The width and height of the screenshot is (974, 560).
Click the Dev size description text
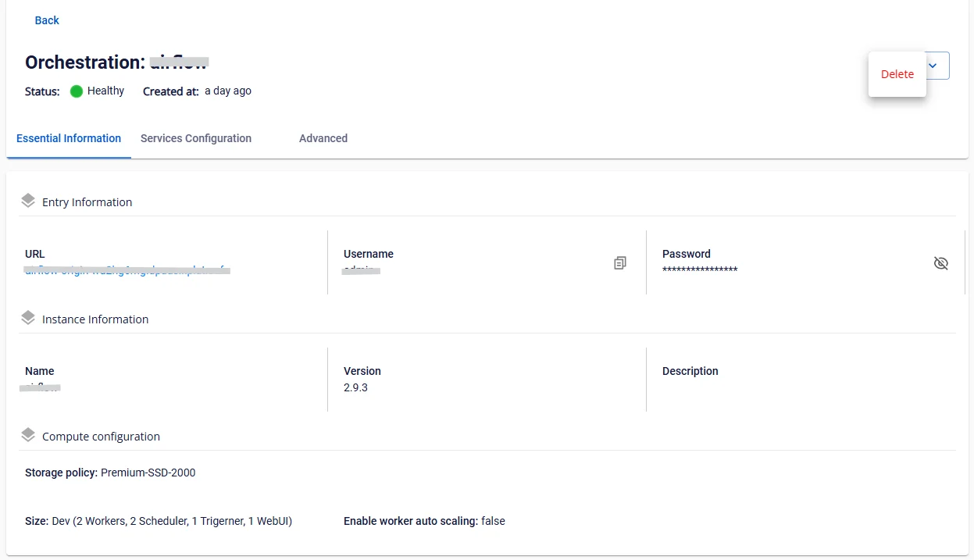pyautogui.click(x=172, y=521)
